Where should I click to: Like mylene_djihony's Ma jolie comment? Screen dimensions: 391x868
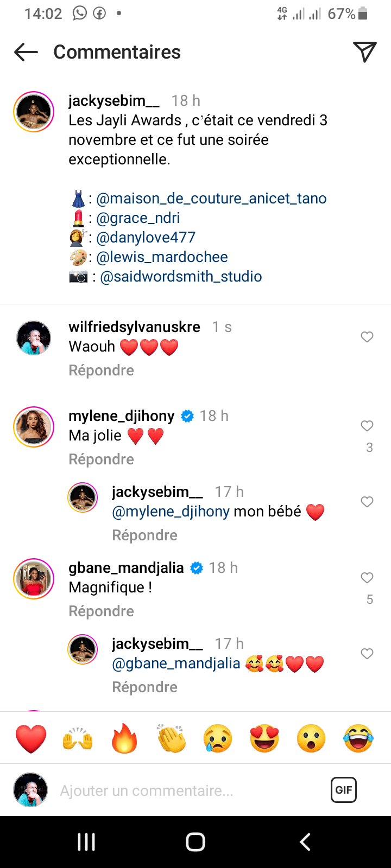(367, 426)
